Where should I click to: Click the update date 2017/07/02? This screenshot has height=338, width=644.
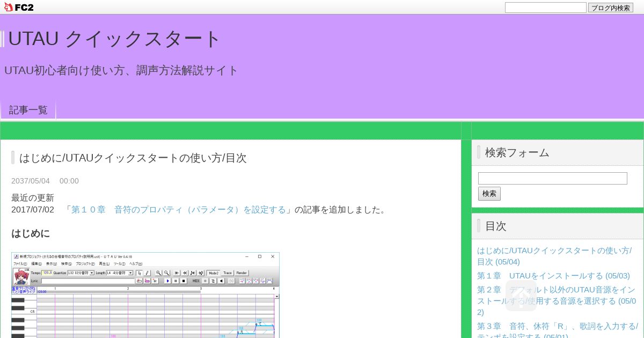pyautogui.click(x=33, y=210)
